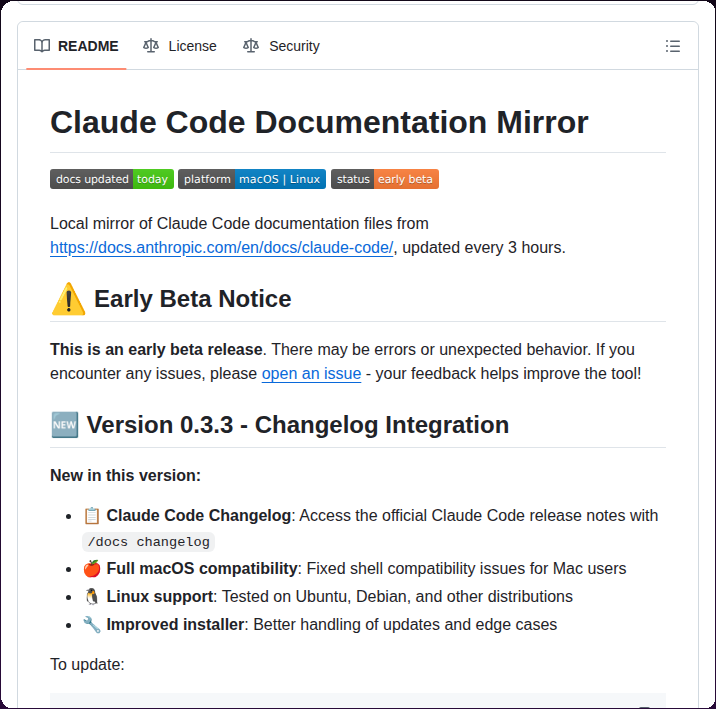Click the status early beta badge

click(x=385, y=179)
